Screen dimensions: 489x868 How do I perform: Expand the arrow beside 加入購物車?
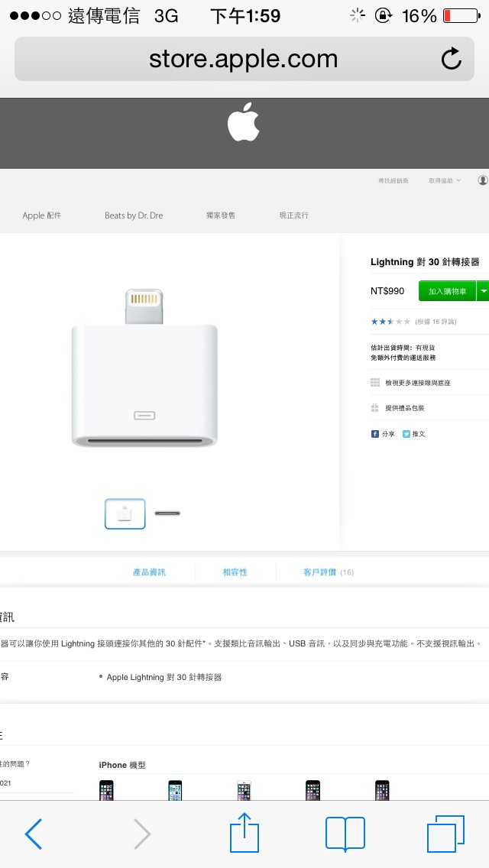pyautogui.click(x=483, y=291)
